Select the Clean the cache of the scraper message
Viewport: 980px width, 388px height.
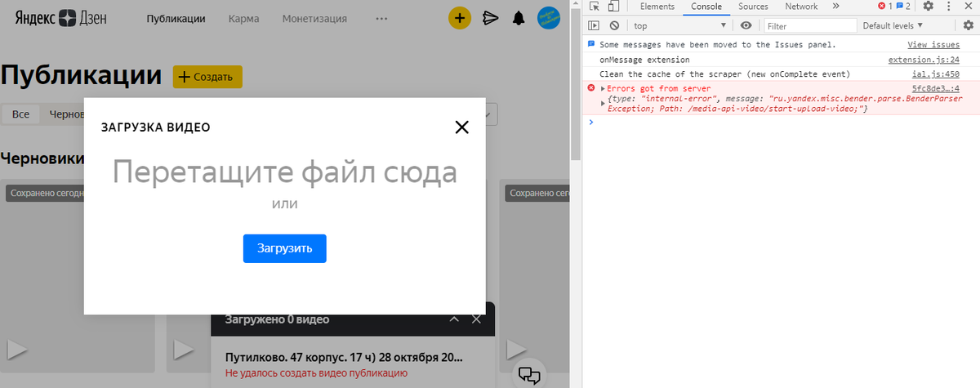[x=724, y=74]
